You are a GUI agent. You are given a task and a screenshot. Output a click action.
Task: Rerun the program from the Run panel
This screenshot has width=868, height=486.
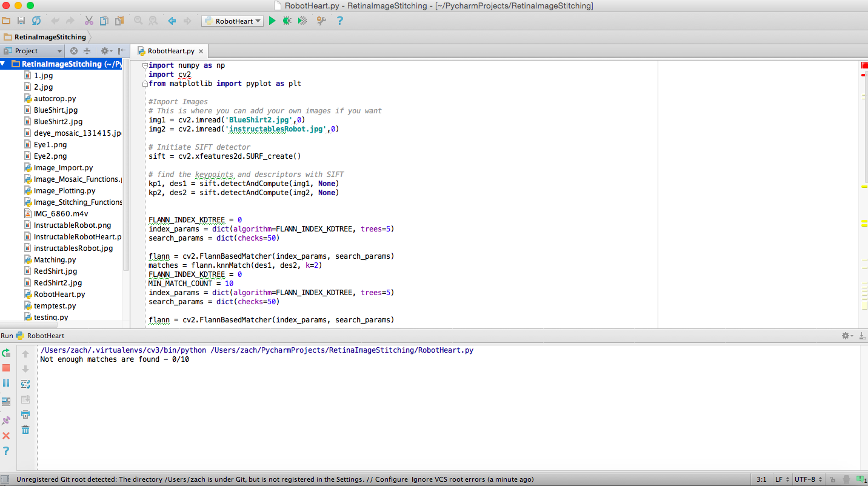[x=6, y=353]
